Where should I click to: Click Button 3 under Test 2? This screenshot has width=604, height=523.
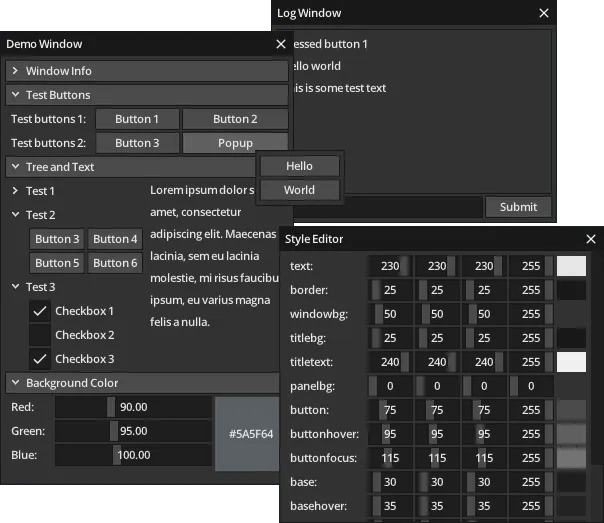click(57, 239)
